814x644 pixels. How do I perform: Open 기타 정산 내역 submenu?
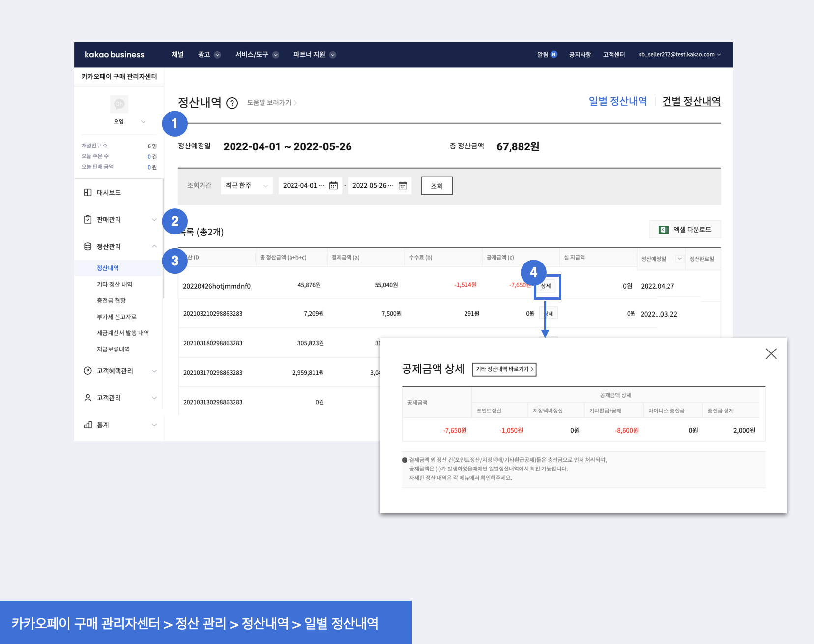(115, 285)
